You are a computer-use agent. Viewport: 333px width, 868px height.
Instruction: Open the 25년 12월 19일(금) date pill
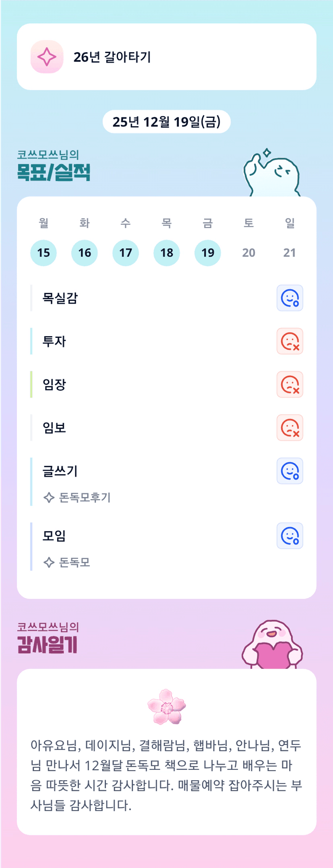pyautogui.click(x=166, y=121)
